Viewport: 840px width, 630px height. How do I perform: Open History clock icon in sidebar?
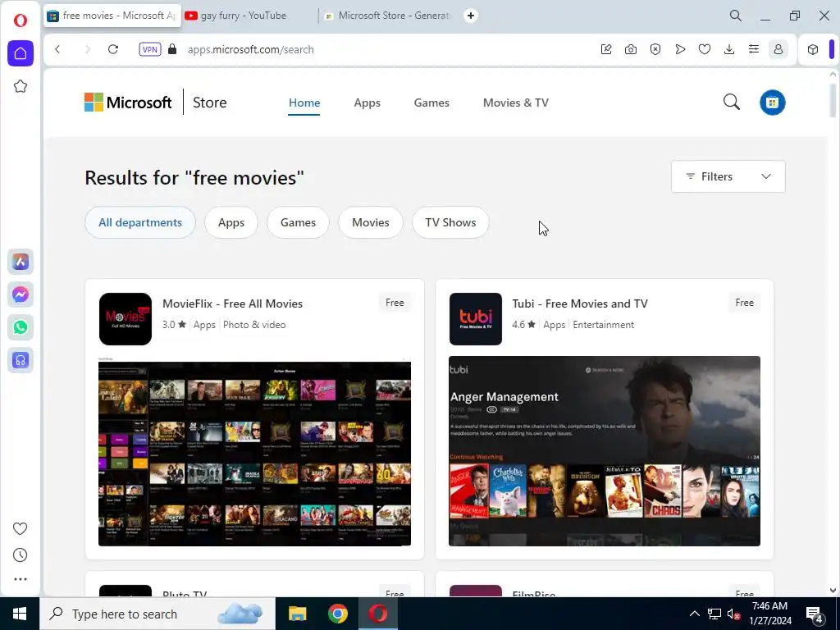pos(21,555)
